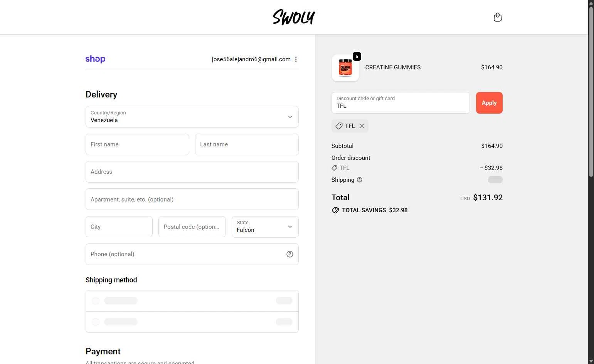Click the creatine gummies product thumbnail
The width and height of the screenshot is (594, 364).
tap(345, 68)
